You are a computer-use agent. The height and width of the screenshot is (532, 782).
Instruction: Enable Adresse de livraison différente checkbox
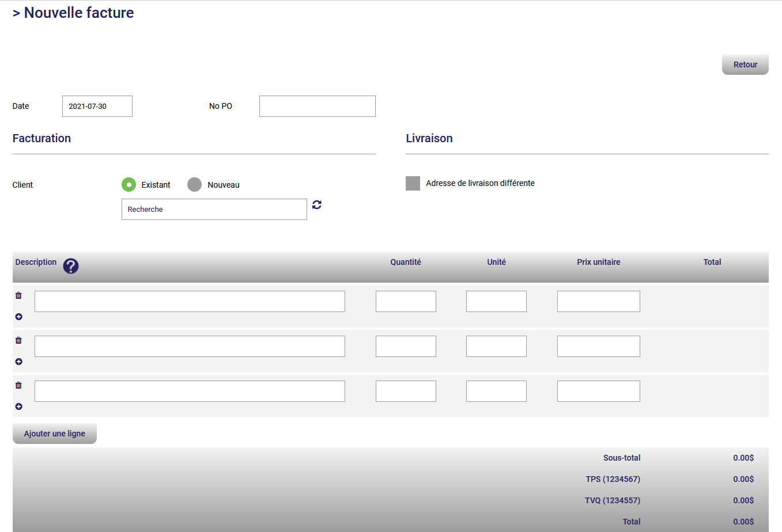pos(413,183)
